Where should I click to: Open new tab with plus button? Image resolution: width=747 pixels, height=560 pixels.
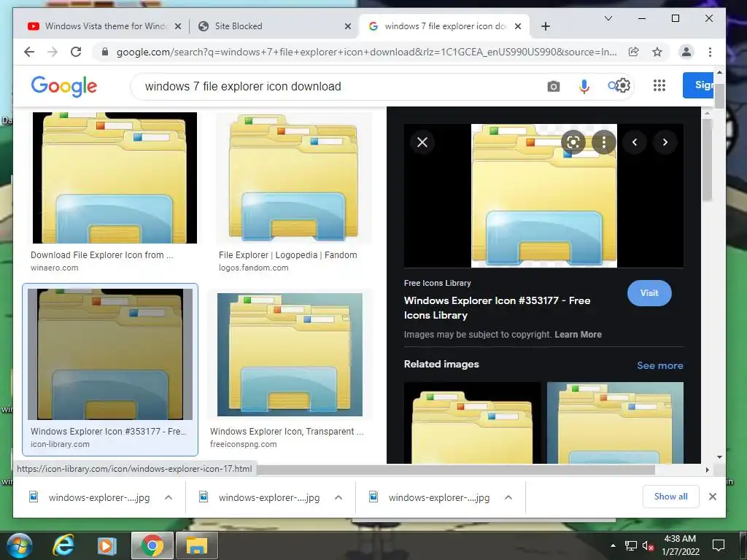pos(546,27)
